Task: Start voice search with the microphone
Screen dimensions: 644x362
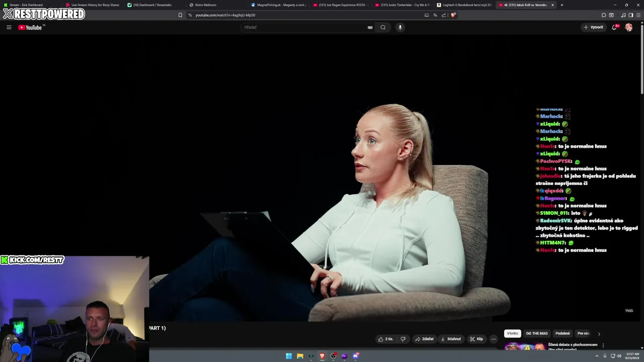Action: (400, 27)
